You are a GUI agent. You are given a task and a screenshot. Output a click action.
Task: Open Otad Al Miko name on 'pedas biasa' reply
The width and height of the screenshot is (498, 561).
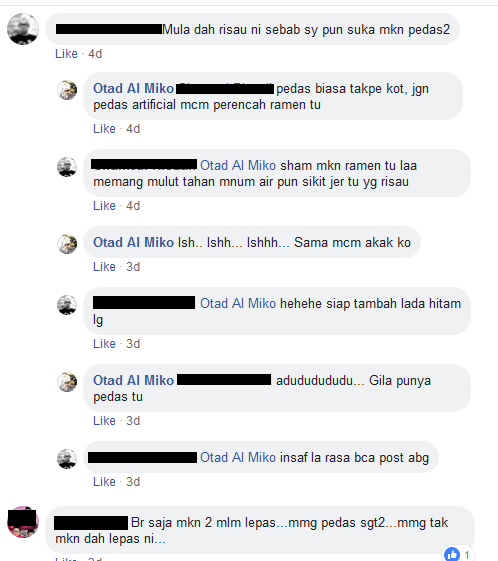(133, 88)
